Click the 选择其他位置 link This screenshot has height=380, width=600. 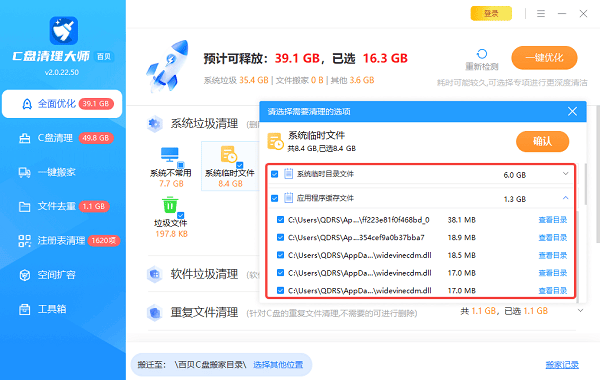[278, 365]
